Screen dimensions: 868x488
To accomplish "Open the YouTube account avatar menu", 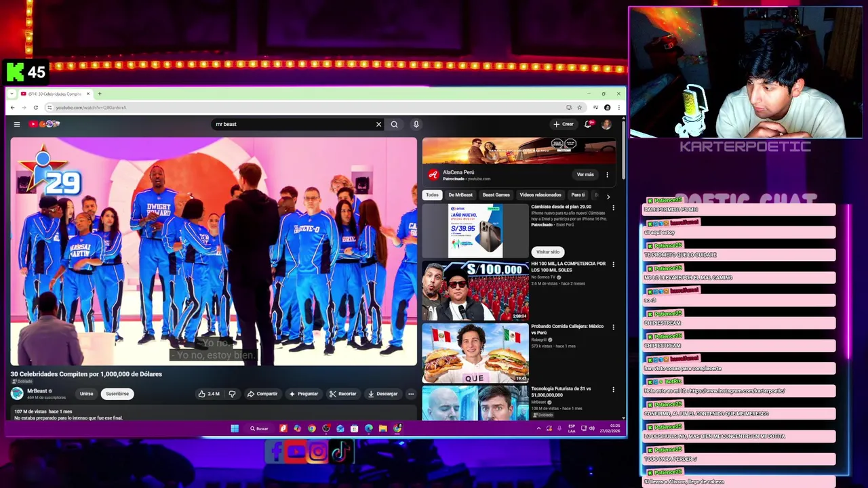I will coord(606,124).
